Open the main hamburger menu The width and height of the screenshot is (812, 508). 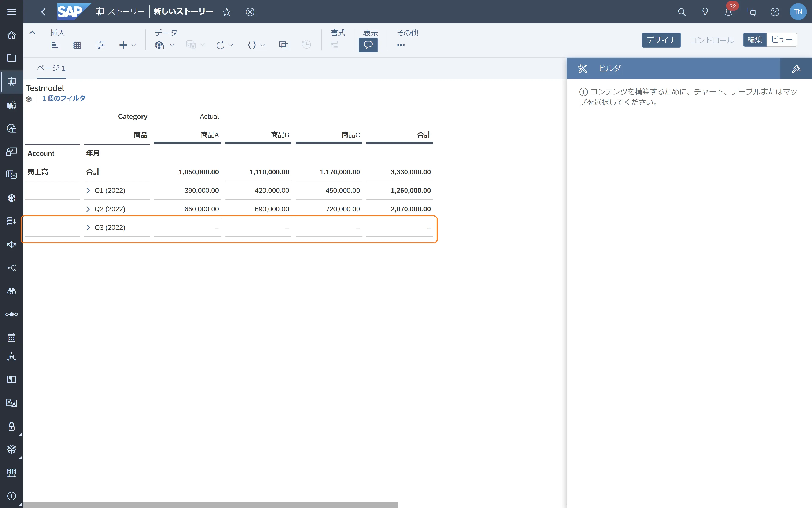11,12
